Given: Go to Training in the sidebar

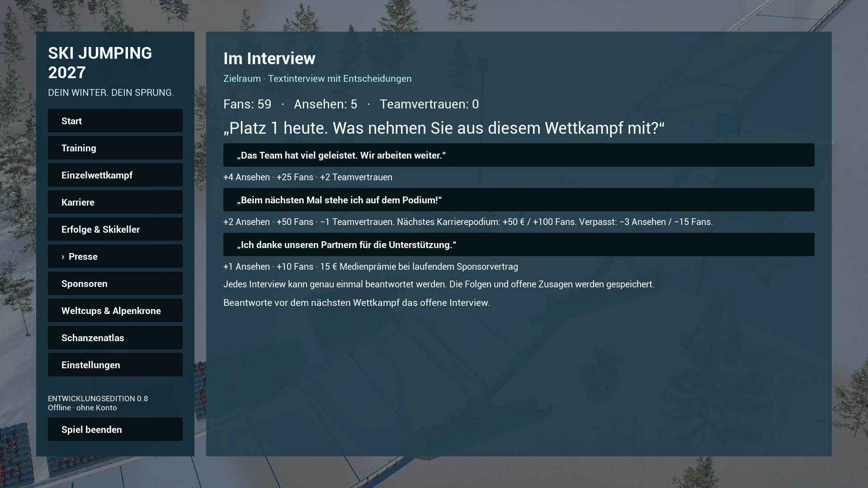Looking at the screenshot, I should [115, 148].
